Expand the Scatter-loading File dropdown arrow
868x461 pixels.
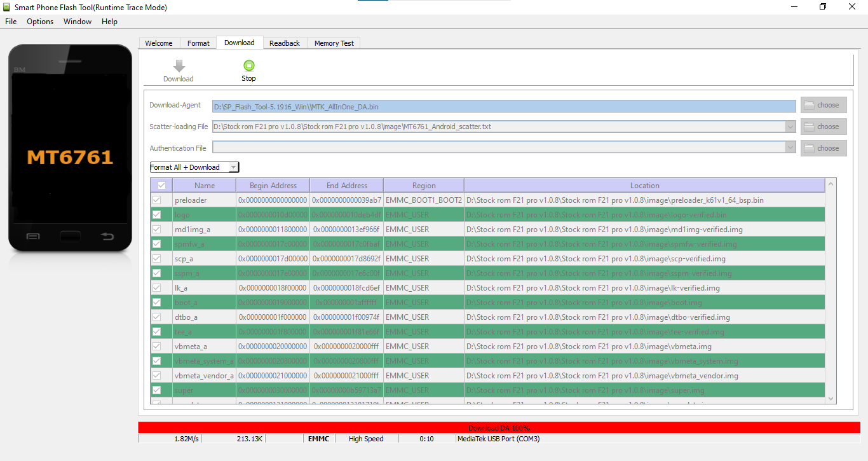pyautogui.click(x=790, y=127)
